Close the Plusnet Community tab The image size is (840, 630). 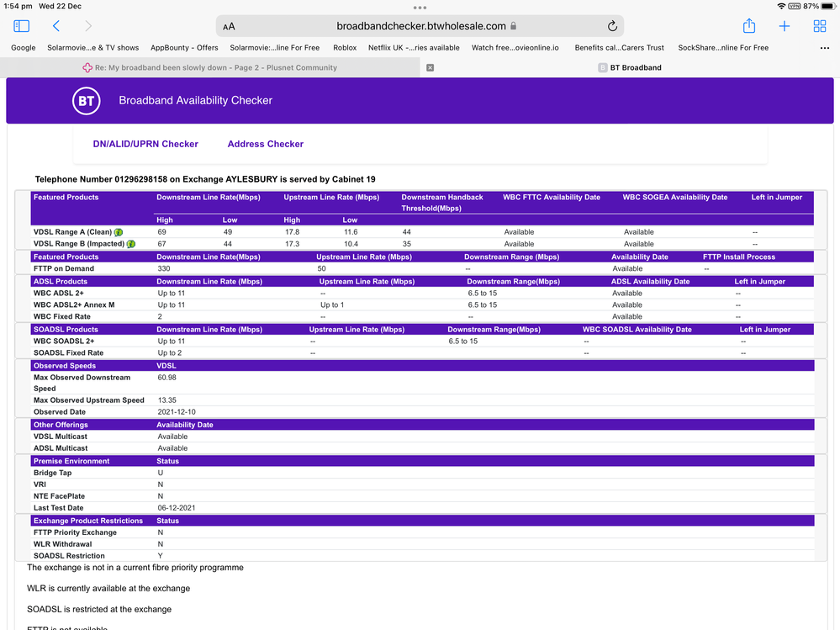[x=431, y=67]
